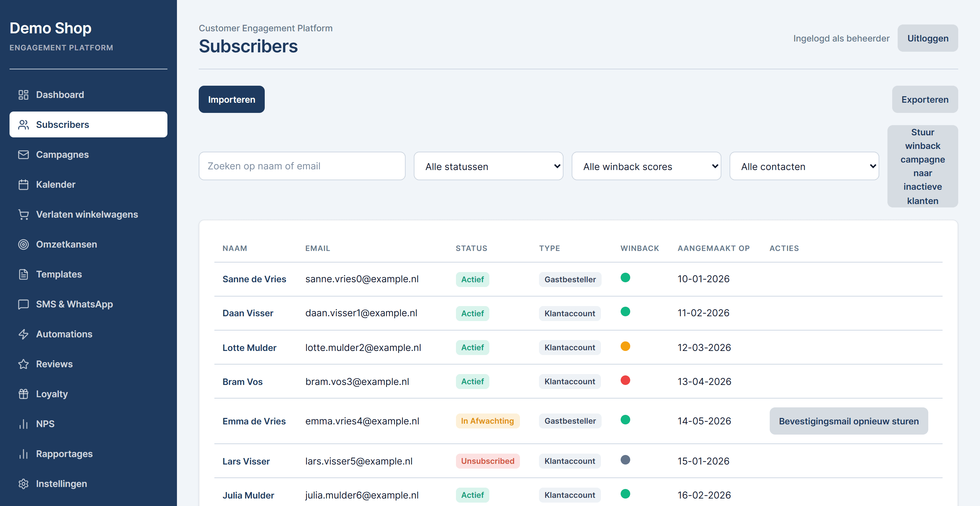Click Bevestigingsmail opnieuw sturen for Emma de Vries
Screen dimensions: 980x506
(848, 421)
